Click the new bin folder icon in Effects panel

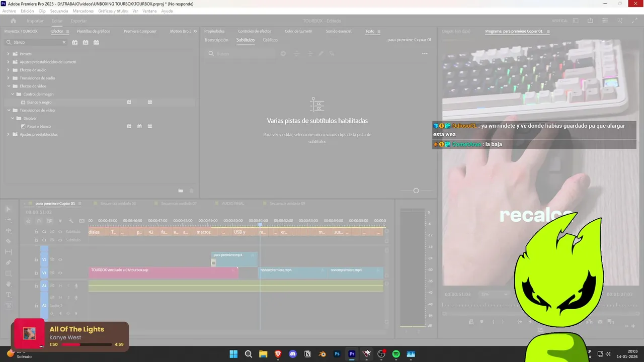tap(181, 191)
